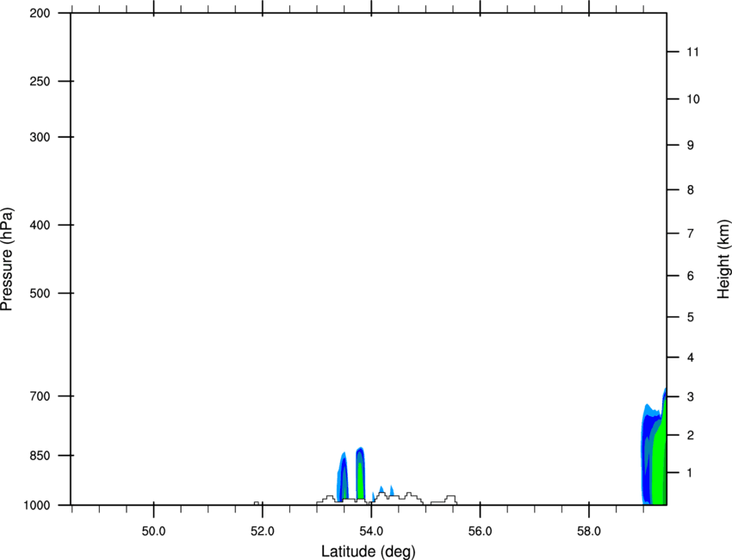The height and width of the screenshot is (560, 732).
Task: Pick the 6 km height label
Action: tap(691, 276)
